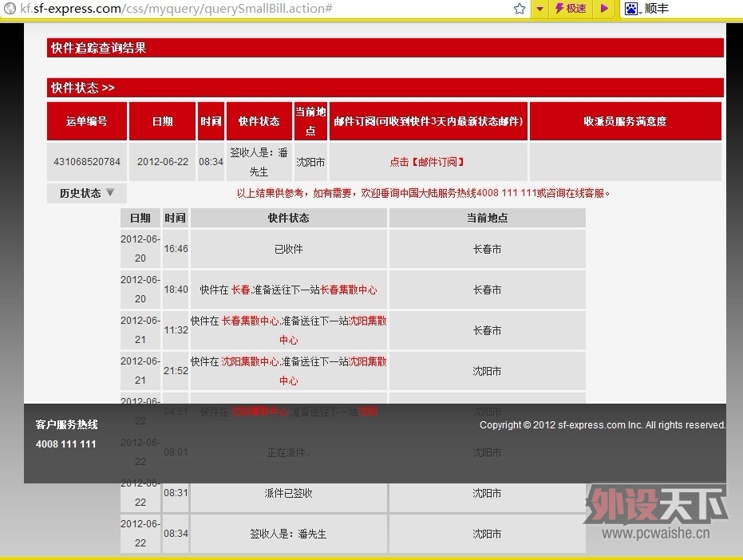Click the gray 快件状态 history column header

[289, 218]
